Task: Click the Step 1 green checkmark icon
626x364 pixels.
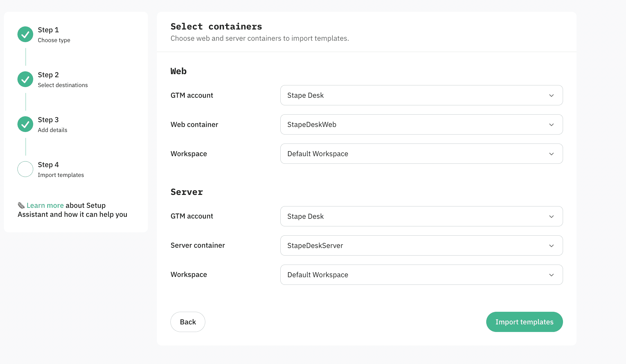Action: tap(25, 34)
